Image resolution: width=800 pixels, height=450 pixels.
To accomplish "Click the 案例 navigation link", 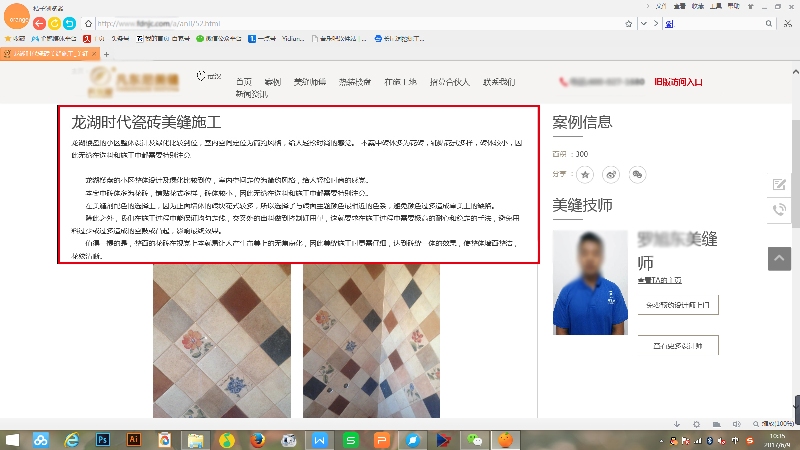I will 273,82.
